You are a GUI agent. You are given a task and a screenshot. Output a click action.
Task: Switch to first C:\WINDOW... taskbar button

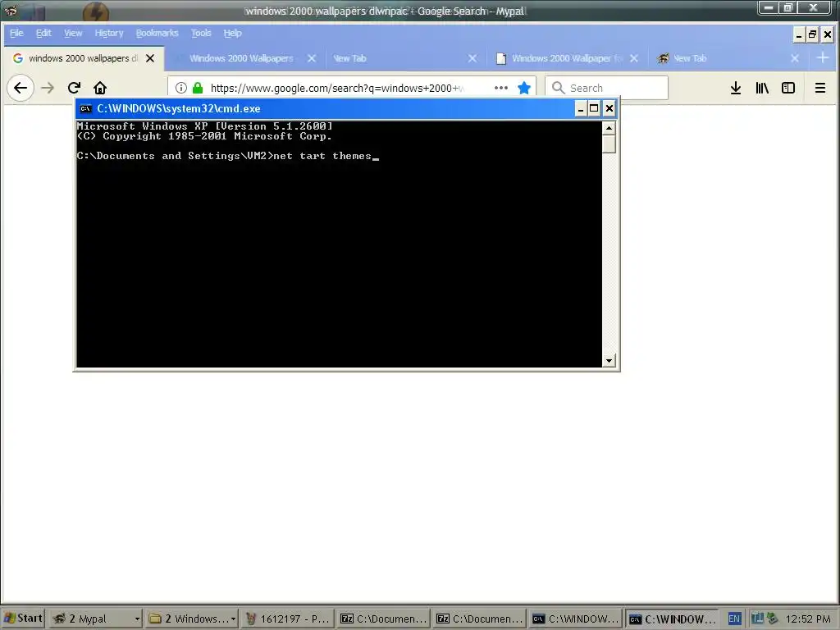pos(575,619)
